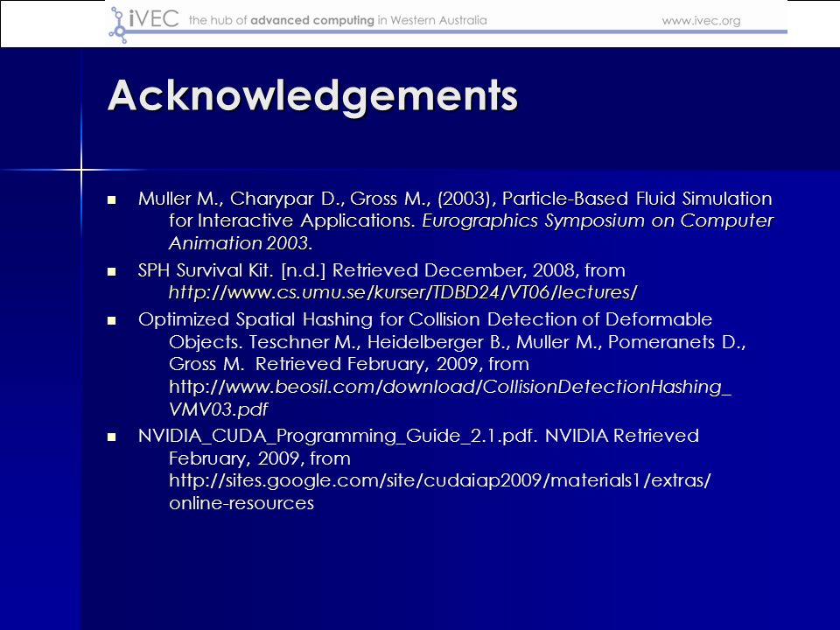This screenshot has height=630, width=840.
Task: Click the iVEC logo in the header
Action: (143, 24)
